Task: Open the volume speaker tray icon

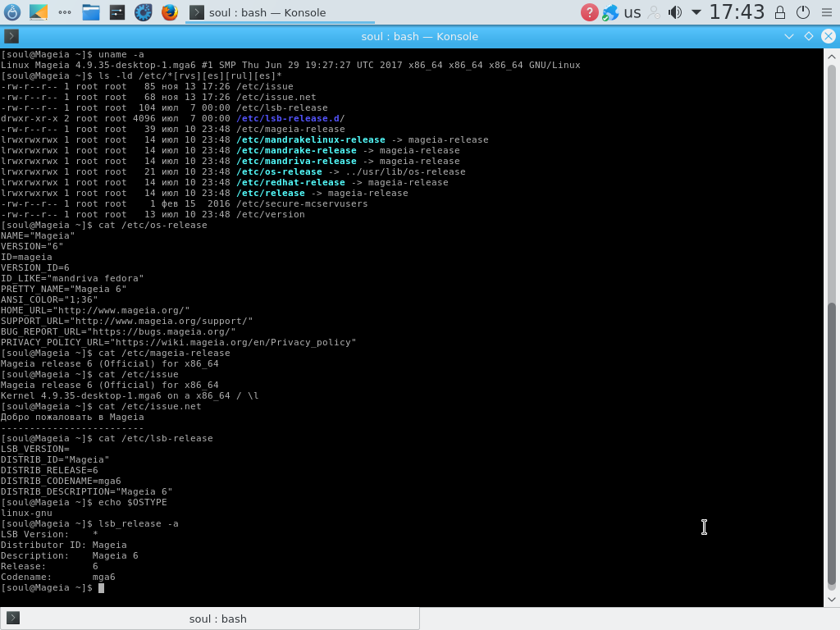Action: [675, 12]
